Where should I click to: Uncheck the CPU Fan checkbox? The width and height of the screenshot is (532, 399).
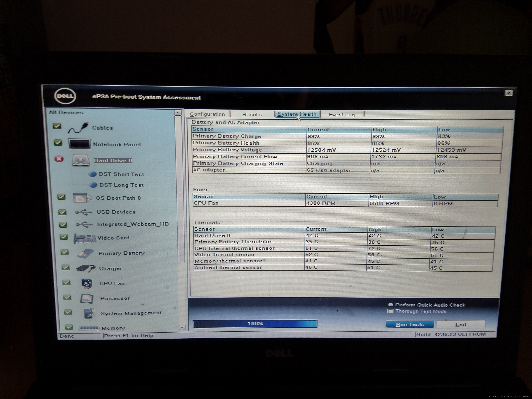[66, 282]
